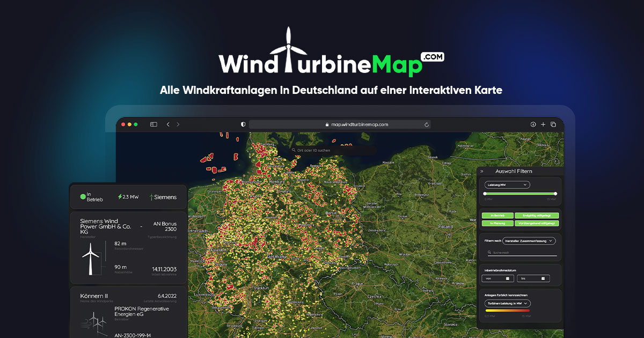Click 'PROKON Regenerative Energien eG' operator text
The image size is (644, 338).
[x=142, y=312]
